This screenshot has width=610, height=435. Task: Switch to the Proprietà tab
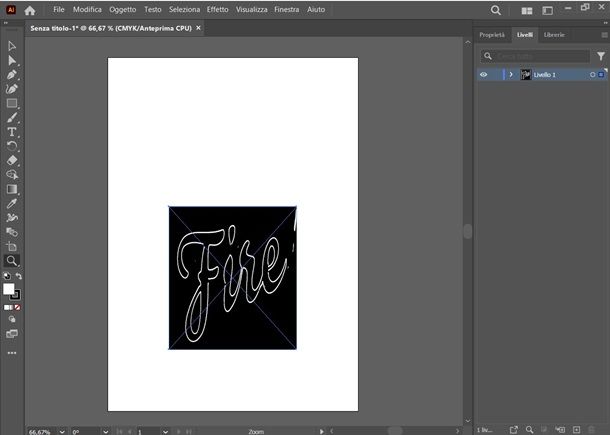coord(492,35)
